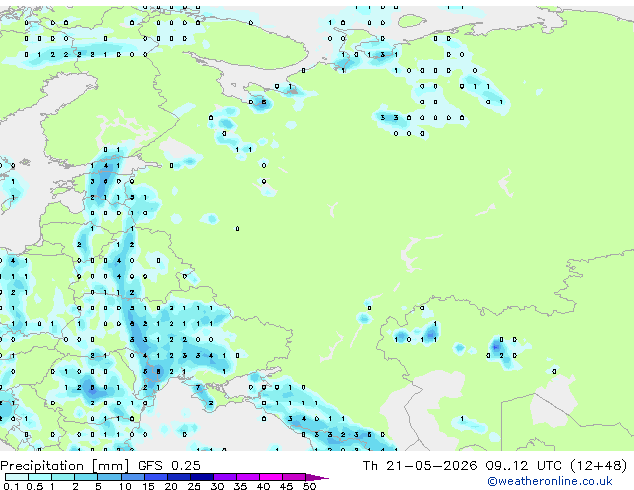Select the 2–5 mm legend color
This screenshot has height=490, width=634.
click(86, 477)
